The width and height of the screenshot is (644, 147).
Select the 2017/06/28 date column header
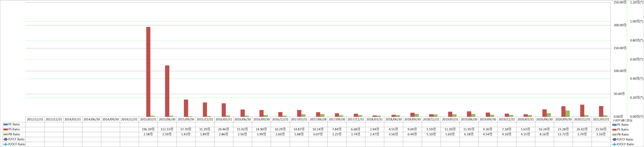point(318,119)
